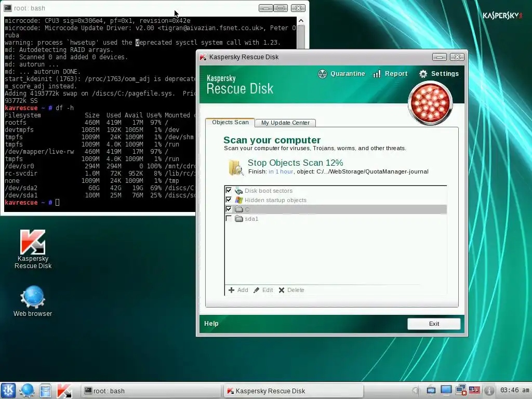532x399 pixels.
Task: Click the 03:46 am clock
Action: coord(514,391)
